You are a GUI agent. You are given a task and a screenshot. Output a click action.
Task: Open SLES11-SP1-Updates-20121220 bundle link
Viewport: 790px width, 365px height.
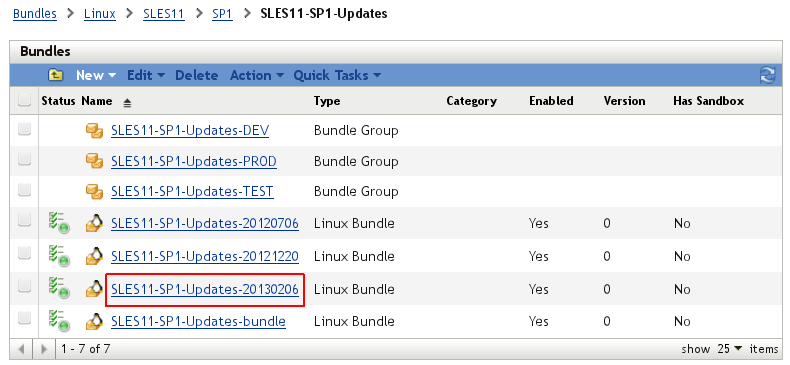[205, 257]
